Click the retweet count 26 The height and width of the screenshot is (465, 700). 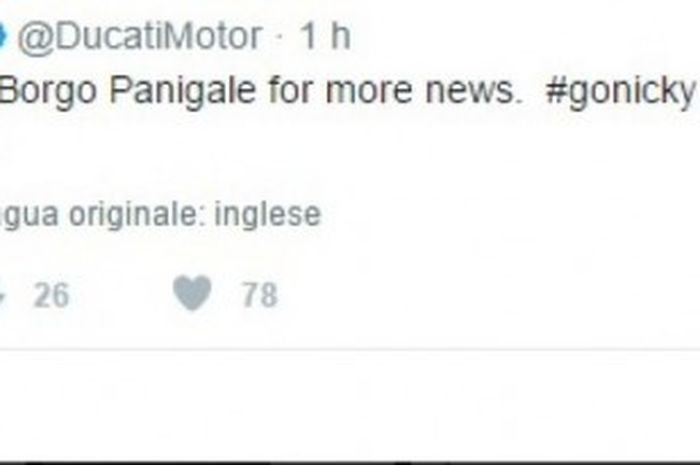[x=52, y=295]
